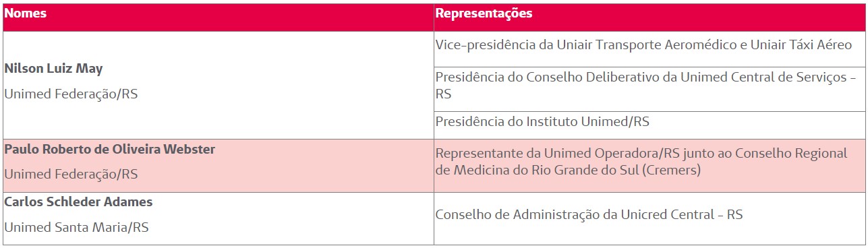Select the name Nilson Luiz May
The image size is (868, 248).
click(54, 69)
